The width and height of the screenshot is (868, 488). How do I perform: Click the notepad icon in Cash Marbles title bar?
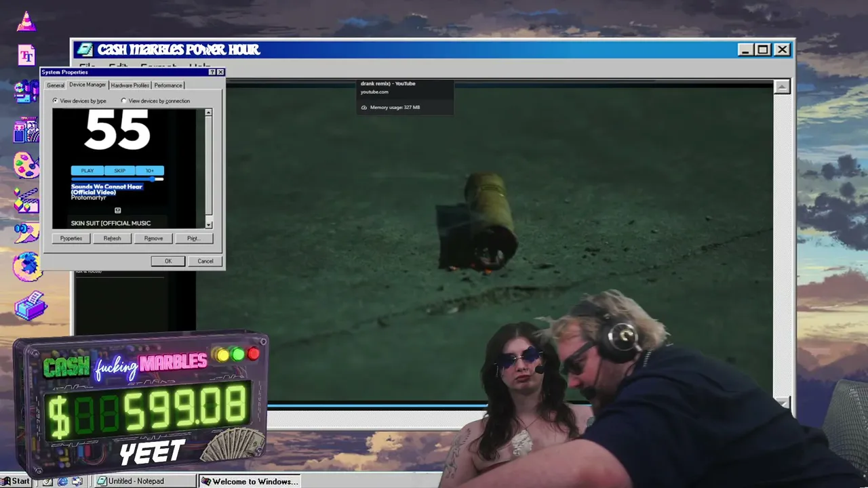[x=85, y=49]
